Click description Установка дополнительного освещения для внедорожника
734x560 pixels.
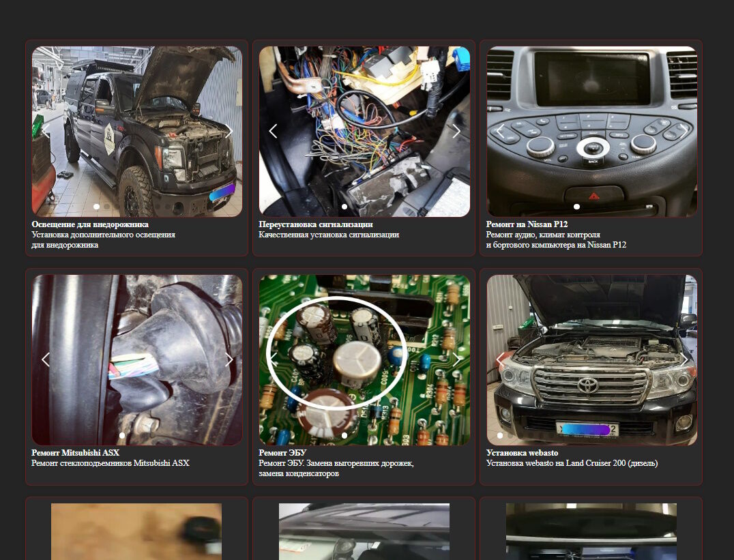click(104, 239)
